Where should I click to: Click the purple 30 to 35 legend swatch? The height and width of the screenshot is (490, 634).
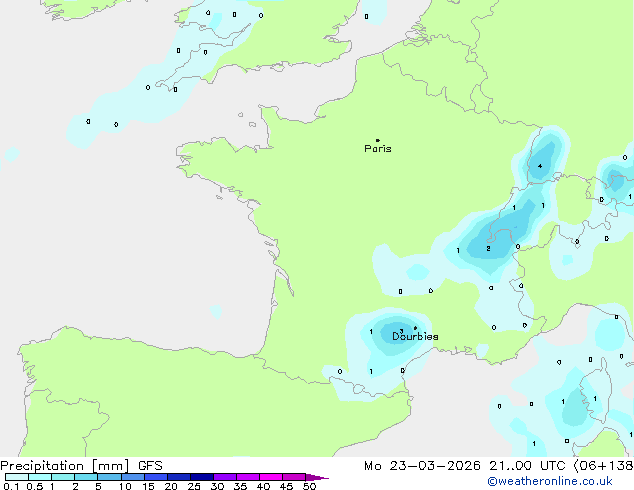224,477
